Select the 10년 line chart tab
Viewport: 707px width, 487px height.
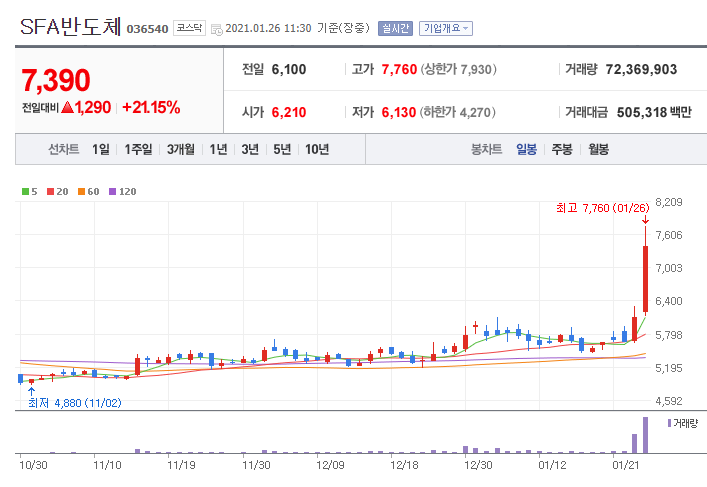[x=317, y=149]
